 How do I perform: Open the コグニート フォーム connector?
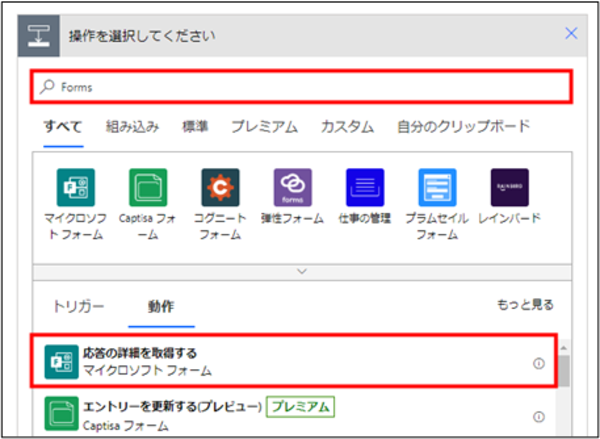coord(220,188)
